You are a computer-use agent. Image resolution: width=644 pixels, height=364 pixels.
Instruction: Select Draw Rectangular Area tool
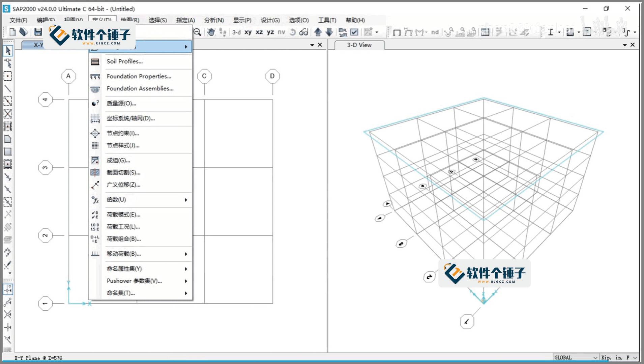(8, 151)
